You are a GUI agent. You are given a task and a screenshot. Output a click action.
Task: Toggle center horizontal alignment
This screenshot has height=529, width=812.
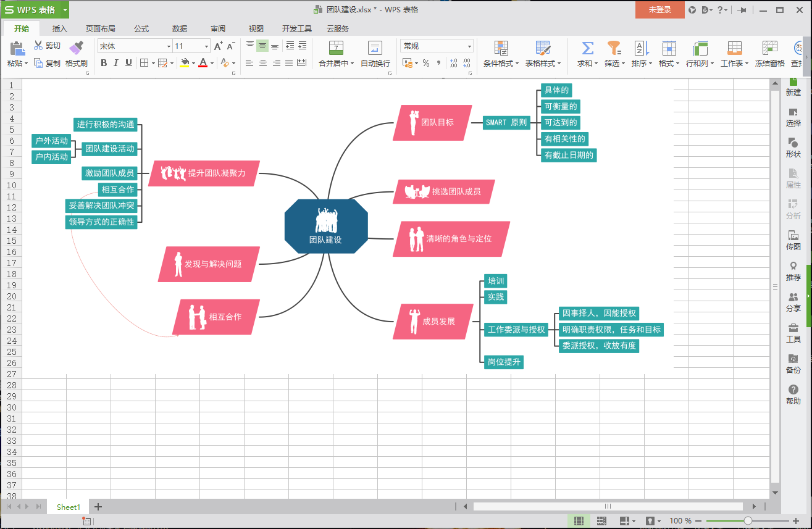pos(263,63)
